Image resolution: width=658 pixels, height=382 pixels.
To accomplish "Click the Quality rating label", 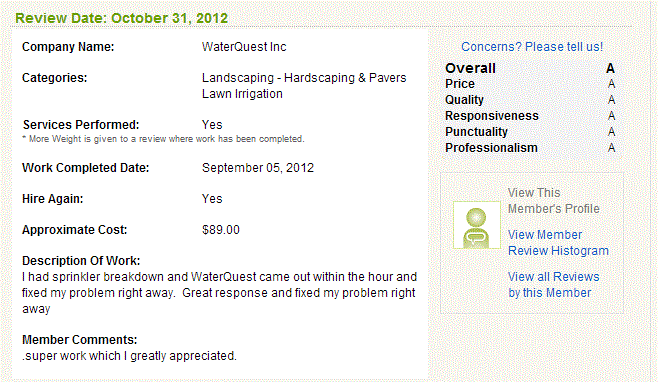I will click(x=464, y=100).
